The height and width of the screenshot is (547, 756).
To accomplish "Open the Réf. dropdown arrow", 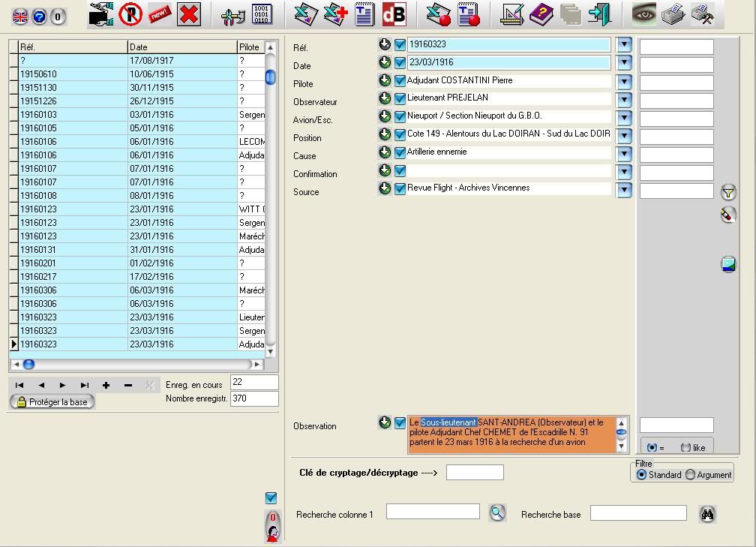I will [x=624, y=45].
